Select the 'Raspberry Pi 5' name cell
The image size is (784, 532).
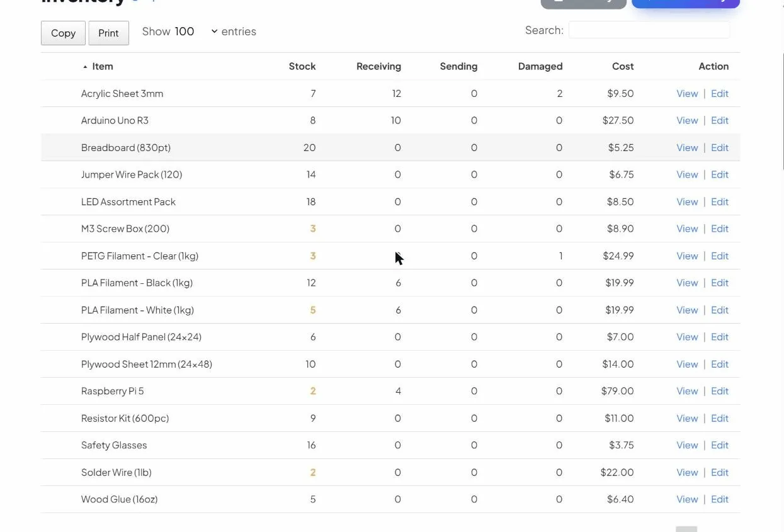[x=113, y=391]
